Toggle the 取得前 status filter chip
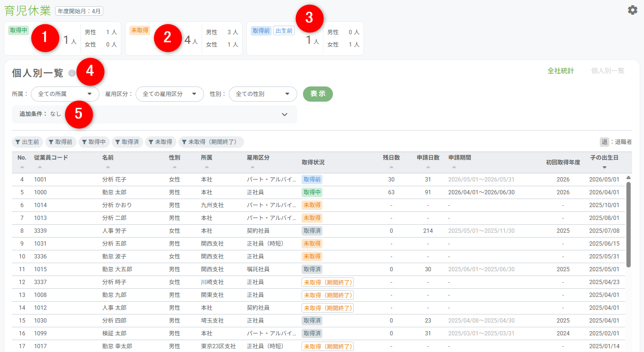644x352 pixels. [61, 142]
